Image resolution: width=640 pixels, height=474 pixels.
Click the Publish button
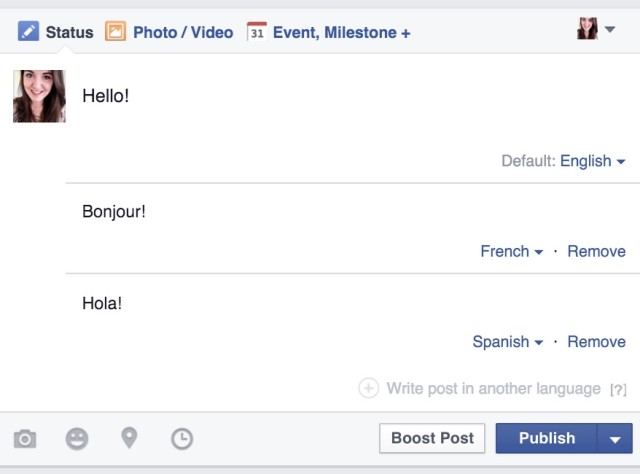[546, 438]
